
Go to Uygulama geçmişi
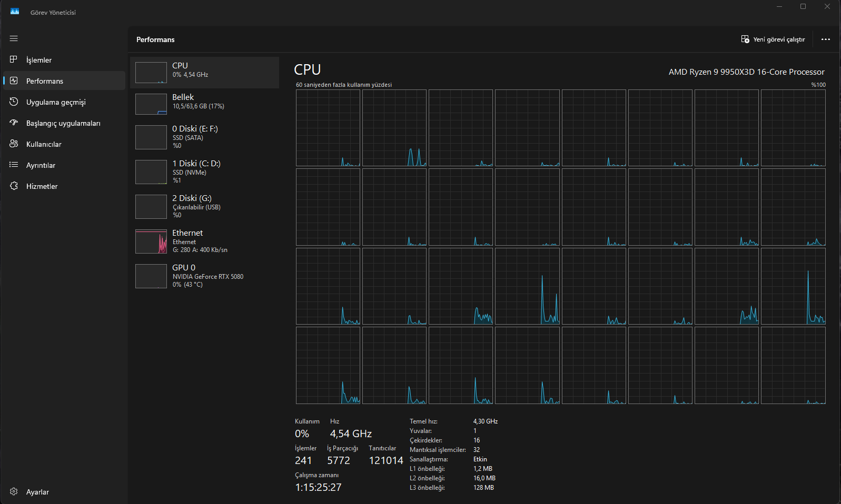(x=64, y=102)
